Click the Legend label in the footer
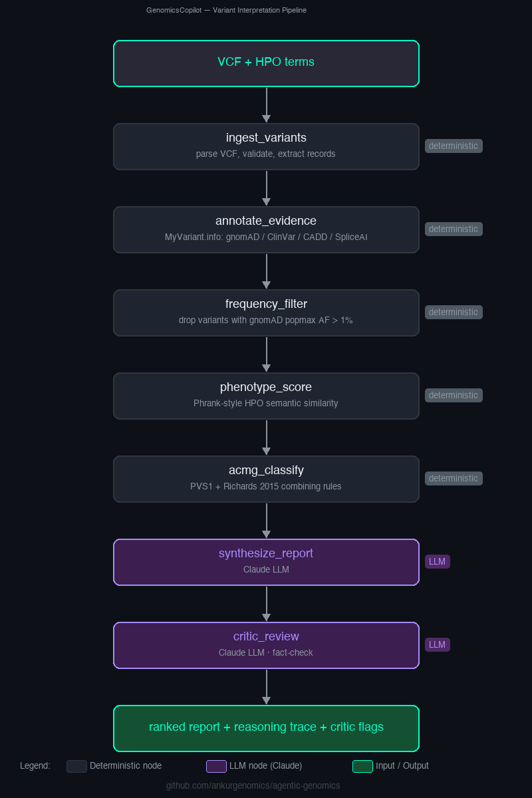 [35, 765]
